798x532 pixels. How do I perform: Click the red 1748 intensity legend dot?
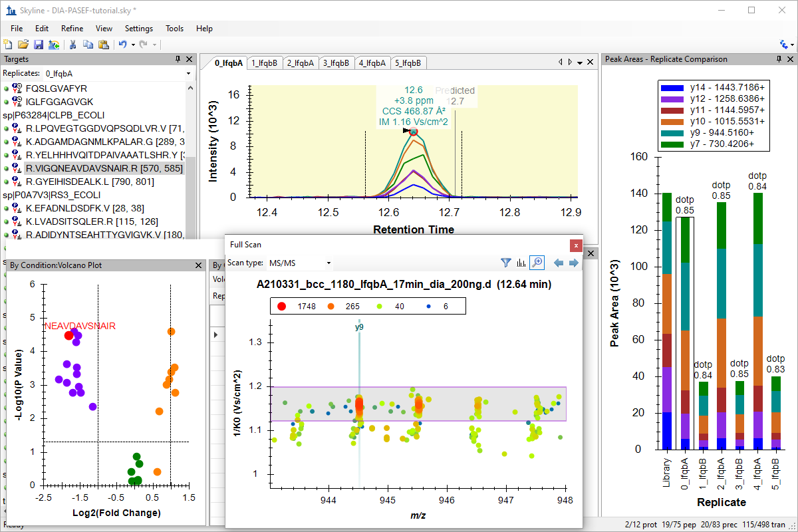pyautogui.click(x=282, y=306)
